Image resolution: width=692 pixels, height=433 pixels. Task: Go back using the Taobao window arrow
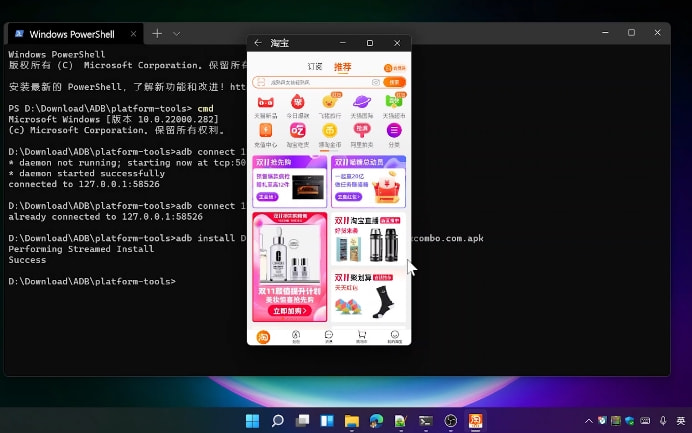coord(258,43)
